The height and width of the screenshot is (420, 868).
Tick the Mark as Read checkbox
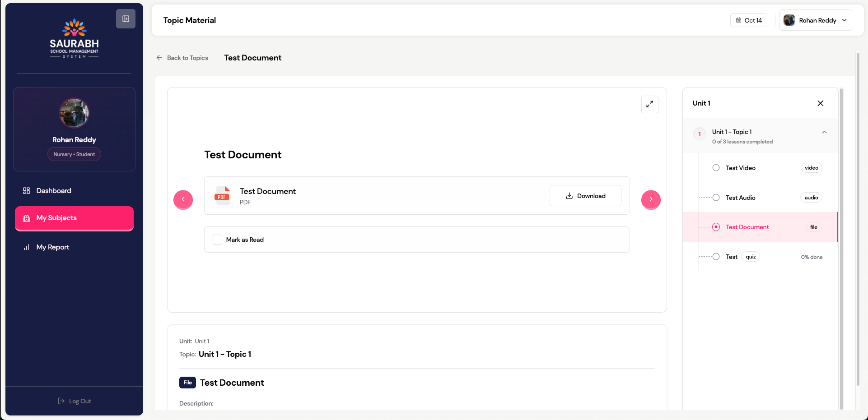point(218,240)
